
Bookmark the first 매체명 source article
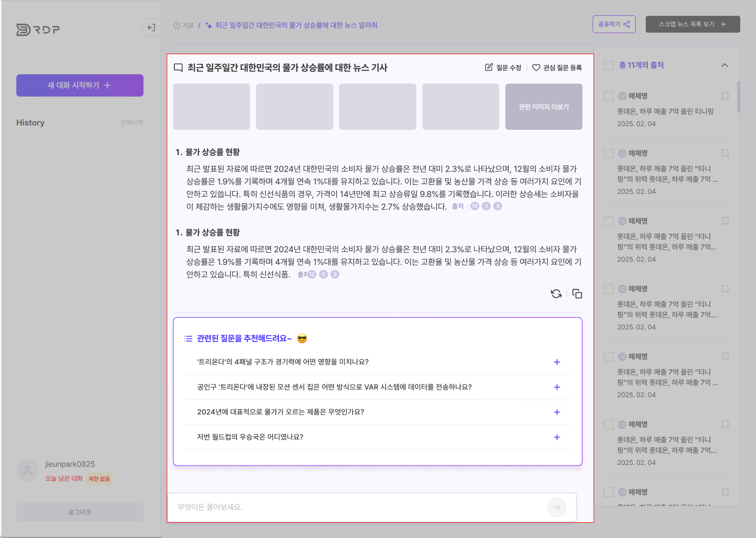pyautogui.click(x=725, y=96)
